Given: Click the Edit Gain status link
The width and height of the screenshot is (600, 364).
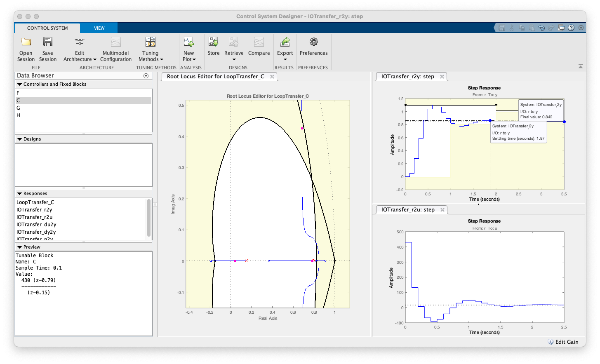Looking at the screenshot, I should 567,342.
